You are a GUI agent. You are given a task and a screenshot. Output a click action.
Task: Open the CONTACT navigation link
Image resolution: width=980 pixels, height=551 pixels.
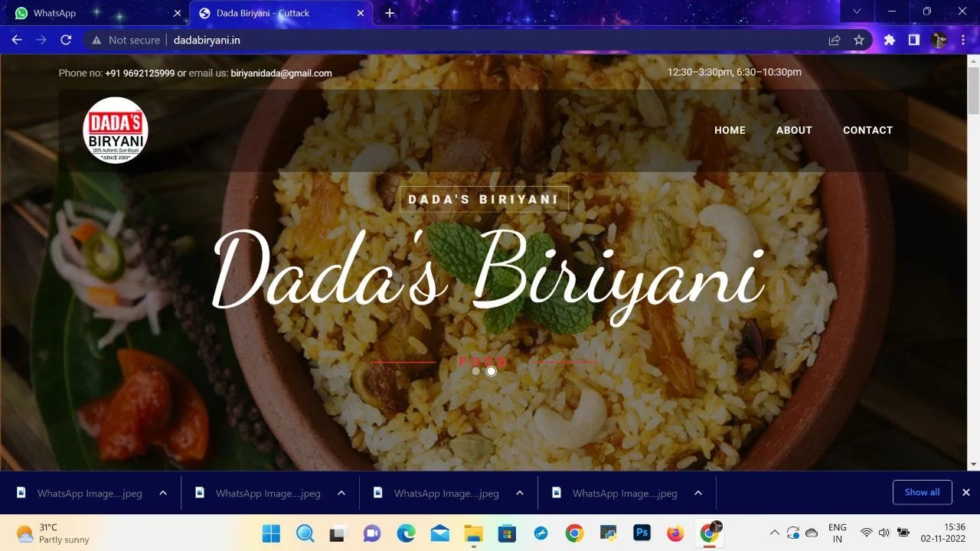[x=867, y=130]
